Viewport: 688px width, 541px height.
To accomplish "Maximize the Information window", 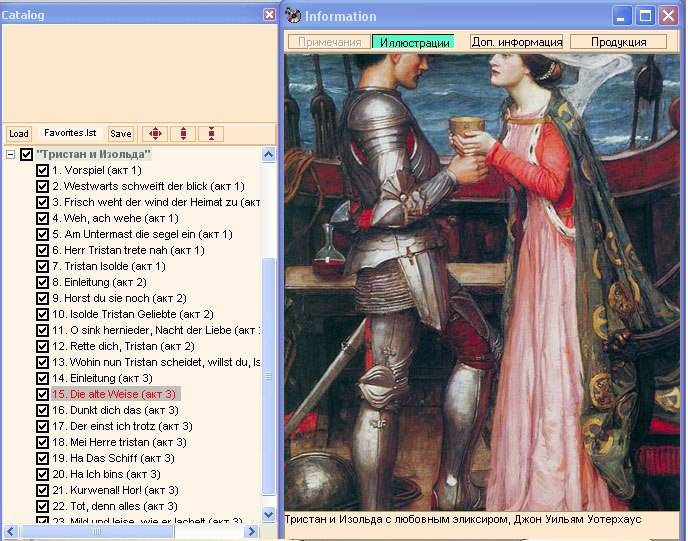I will (x=645, y=16).
